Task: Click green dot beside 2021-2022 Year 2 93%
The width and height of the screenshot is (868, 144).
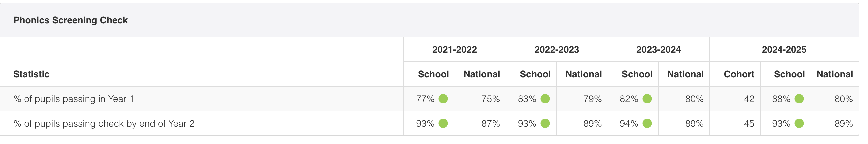Action: (443, 123)
